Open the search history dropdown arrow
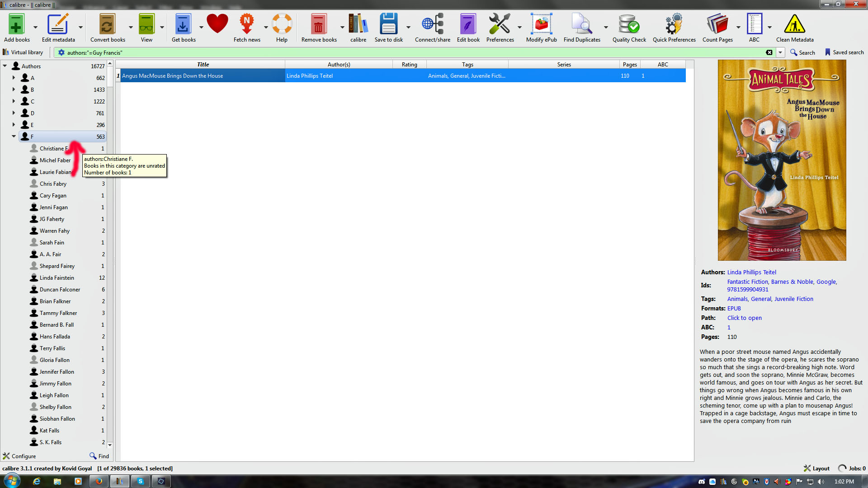The width and height of the screenshot is (868, 488). pos(780,52)
